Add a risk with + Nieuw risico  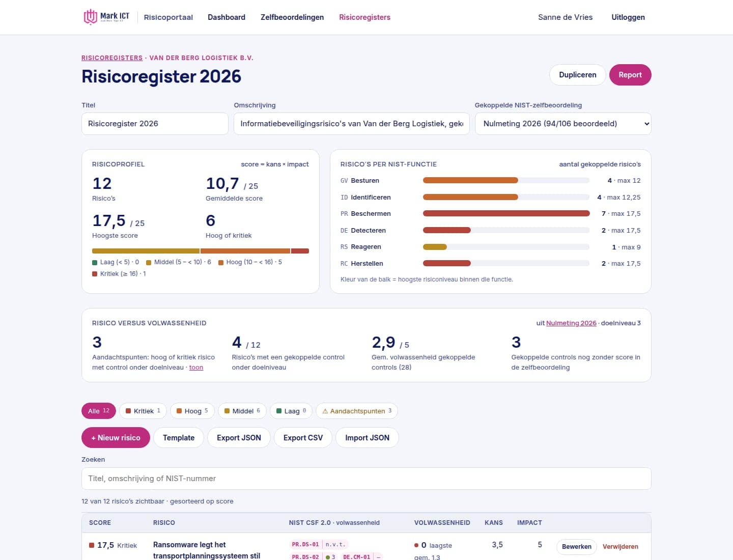[116, 438]
